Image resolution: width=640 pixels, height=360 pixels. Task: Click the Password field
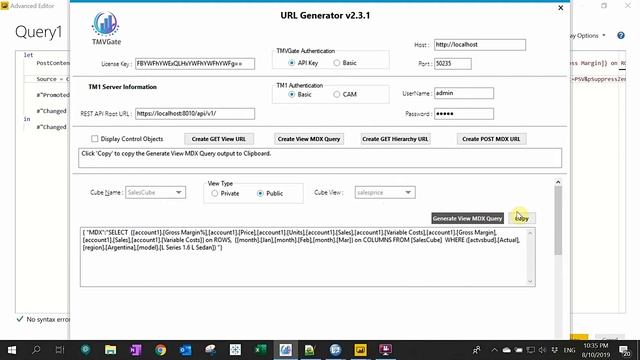pos(464,113)
